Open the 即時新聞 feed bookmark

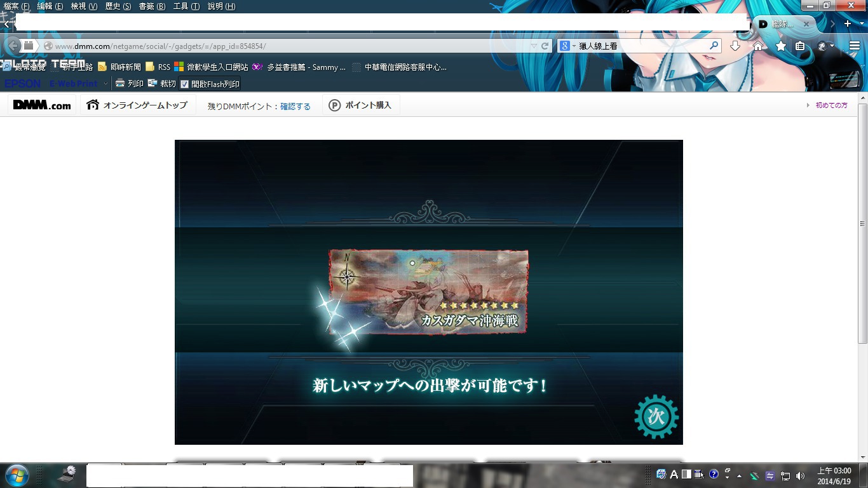119,67
